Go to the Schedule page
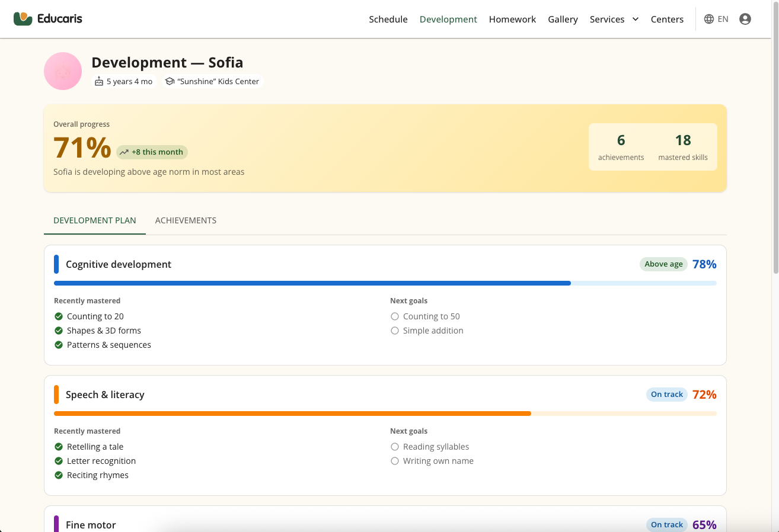This screenshot has width=779, height=532. coord(388,19)
